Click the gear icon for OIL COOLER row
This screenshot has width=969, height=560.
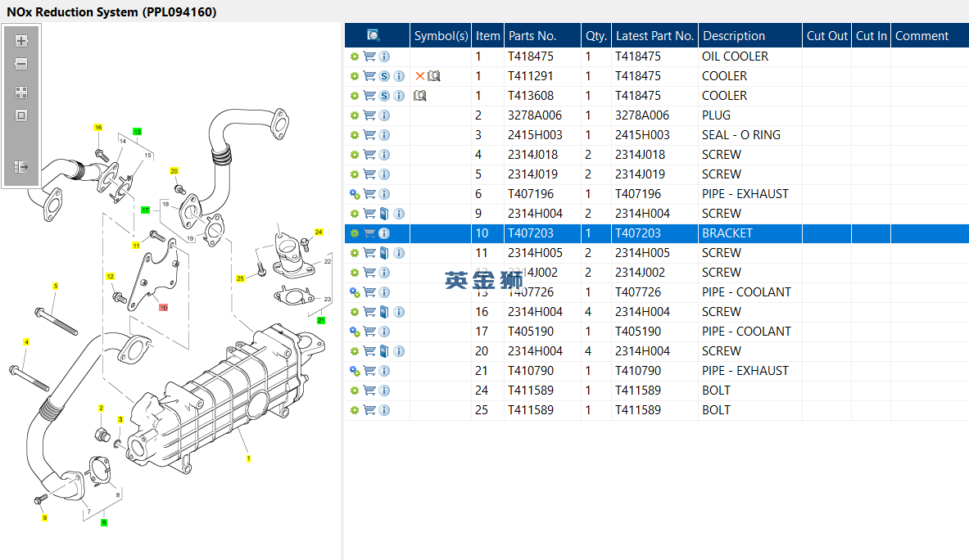(x=355, y=56)
